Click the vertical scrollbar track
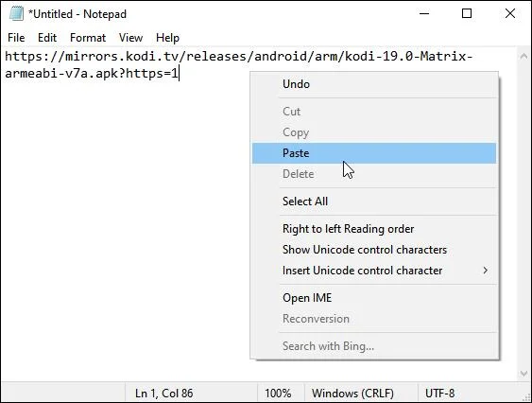Viewport: 532px width, 403px height. pos(523,215)
